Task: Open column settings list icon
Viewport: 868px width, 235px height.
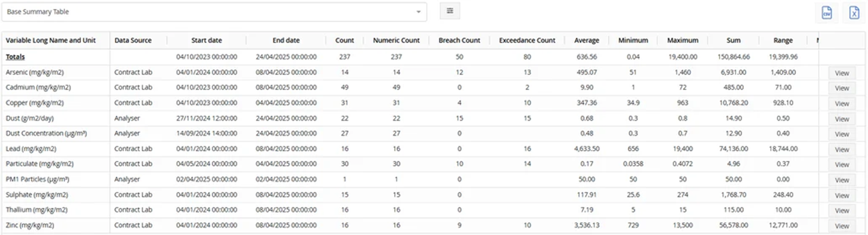Action: coord(450,11)
